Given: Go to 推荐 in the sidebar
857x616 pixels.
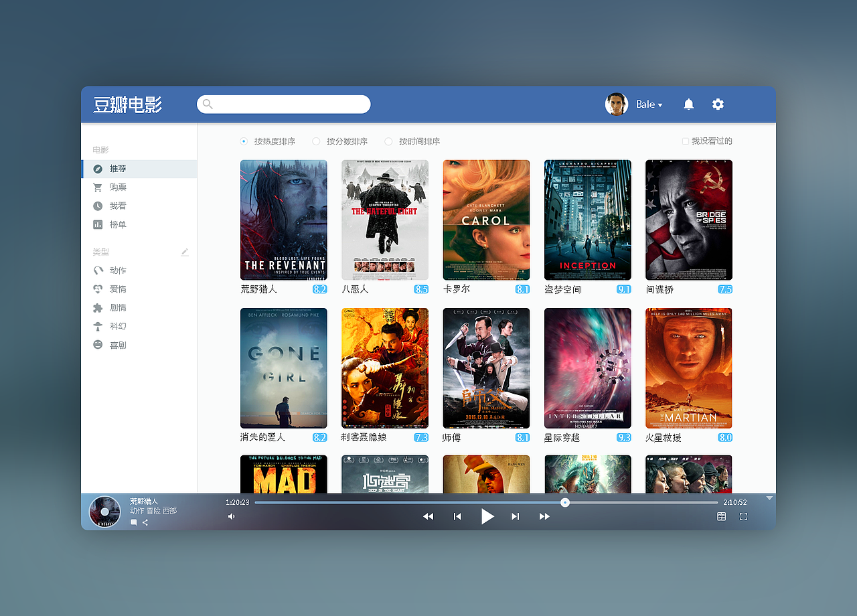Looking at the screenshot, I should 139,169.
